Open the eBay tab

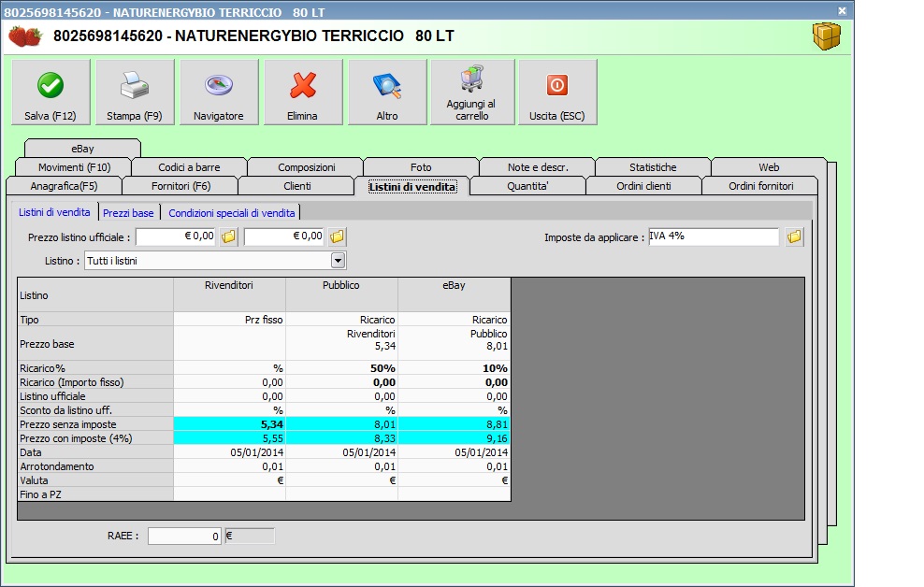pos(82,149)
